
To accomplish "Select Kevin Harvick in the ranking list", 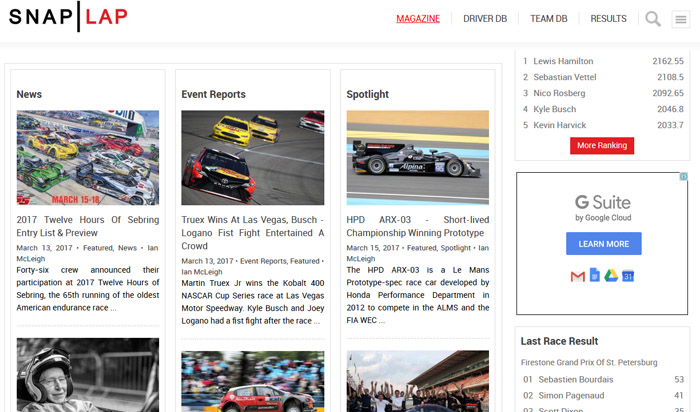I will pyautogui.click(x=559, y=125).
